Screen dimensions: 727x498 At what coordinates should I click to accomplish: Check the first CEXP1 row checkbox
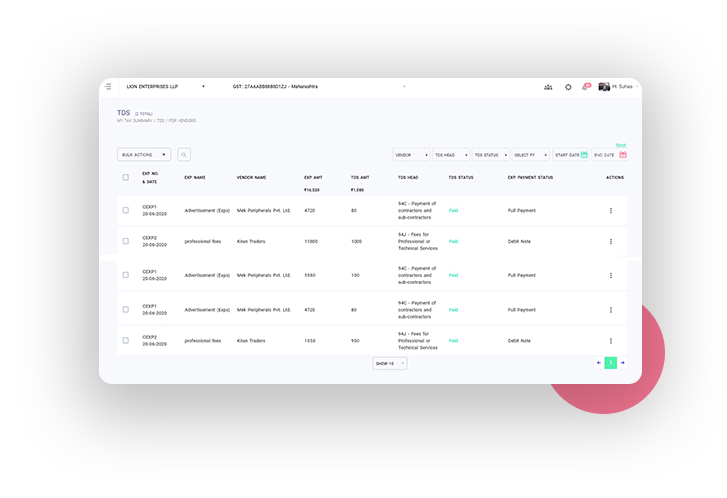pos(125,210)
